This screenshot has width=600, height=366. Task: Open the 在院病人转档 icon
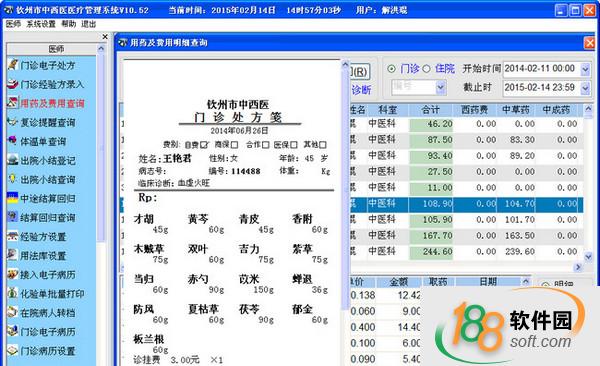(13, 312)
